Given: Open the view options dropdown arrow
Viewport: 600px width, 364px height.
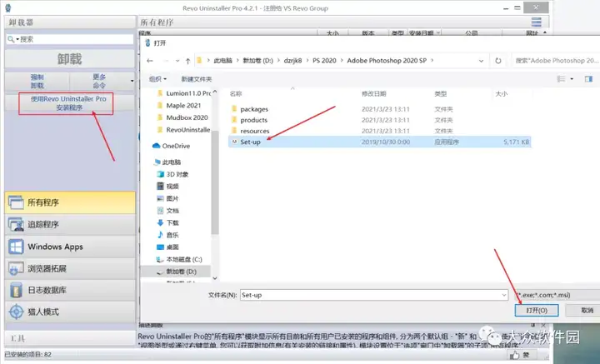Looking at the screenshot, I should pos(572,79).
